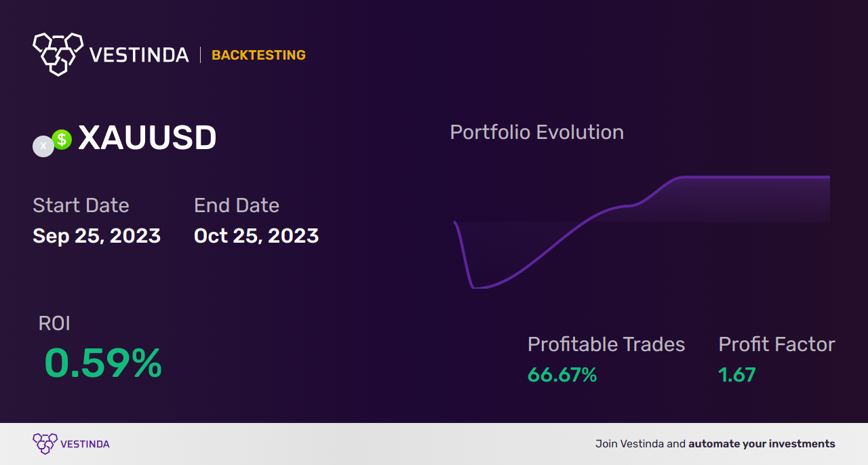
Task: Click the Profitable Trades label
Action: point(606,344)
